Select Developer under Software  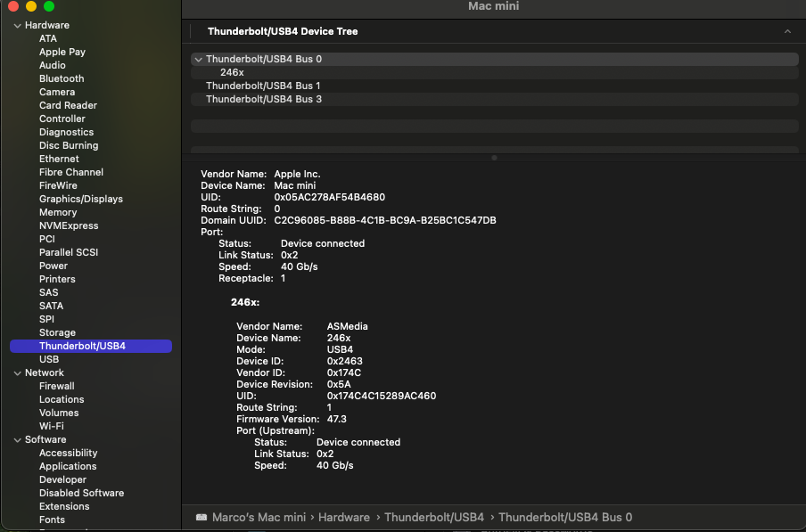(x=62, y=479)
